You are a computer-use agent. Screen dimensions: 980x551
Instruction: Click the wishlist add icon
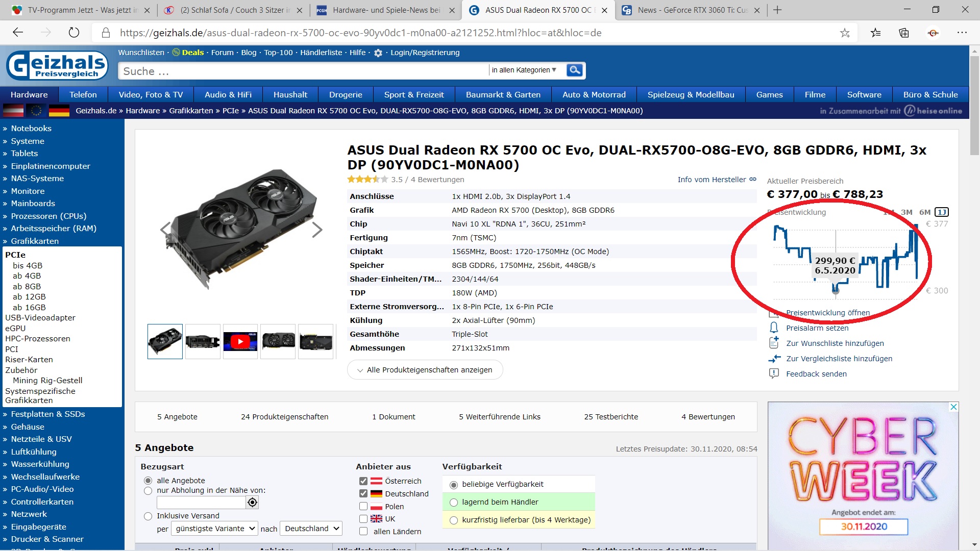pos(774,342)
